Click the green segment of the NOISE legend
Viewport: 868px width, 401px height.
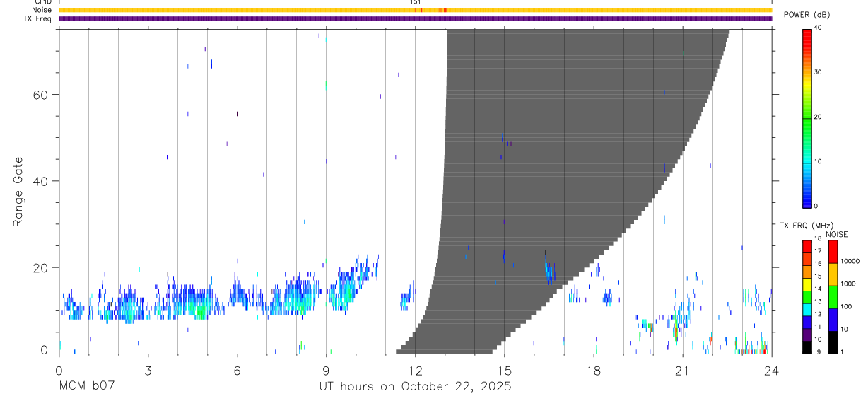click(x=832, y=297)
